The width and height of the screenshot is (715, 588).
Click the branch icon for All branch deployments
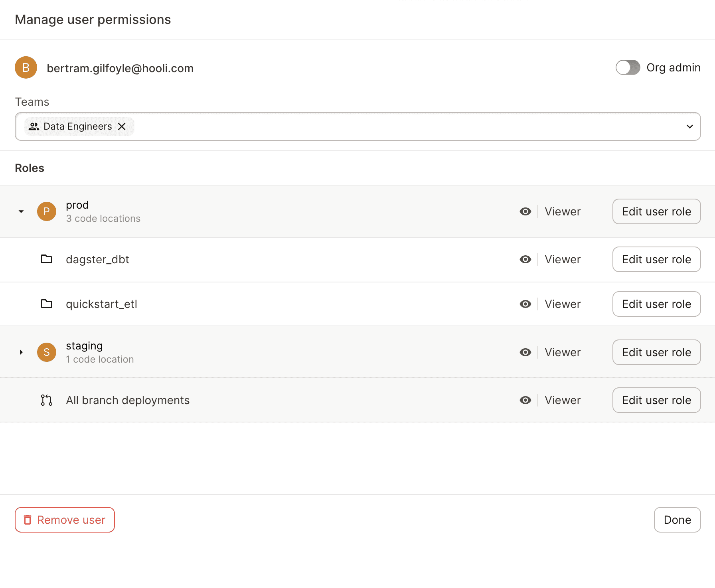click(x=46, y=400)
